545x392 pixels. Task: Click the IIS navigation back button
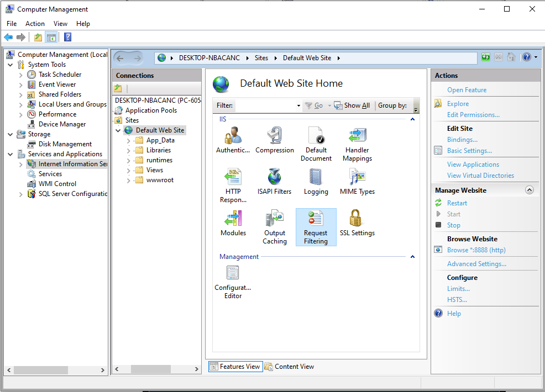(x=120, y=58)
